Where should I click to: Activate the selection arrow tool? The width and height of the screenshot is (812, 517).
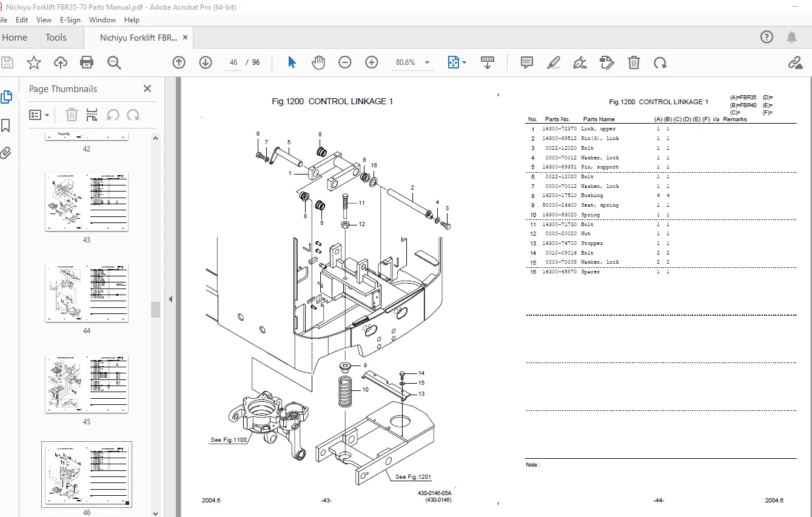tap(292, 62)
